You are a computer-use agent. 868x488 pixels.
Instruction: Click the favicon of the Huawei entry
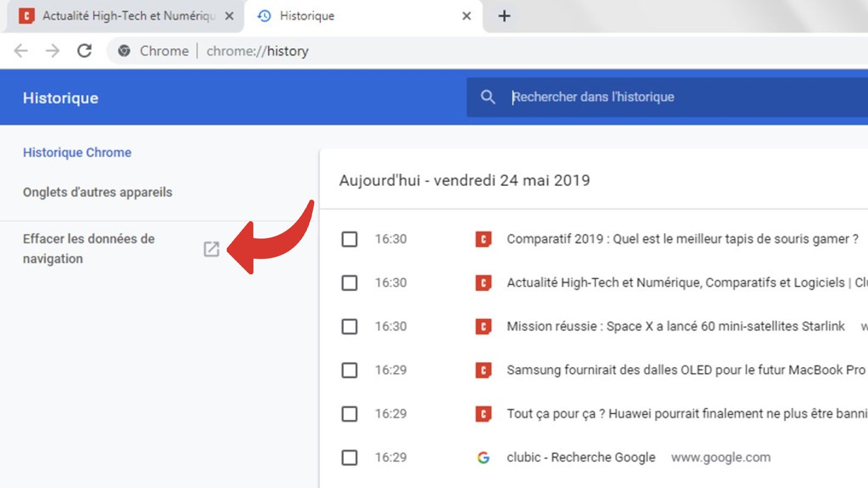(483, 414)
